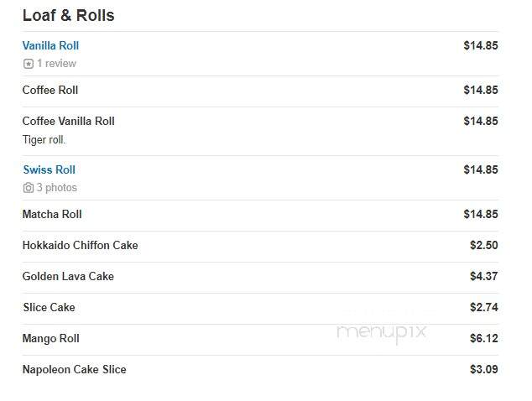
Task: Click the camera icon under Swiss Roll
Action: (29, 188)
